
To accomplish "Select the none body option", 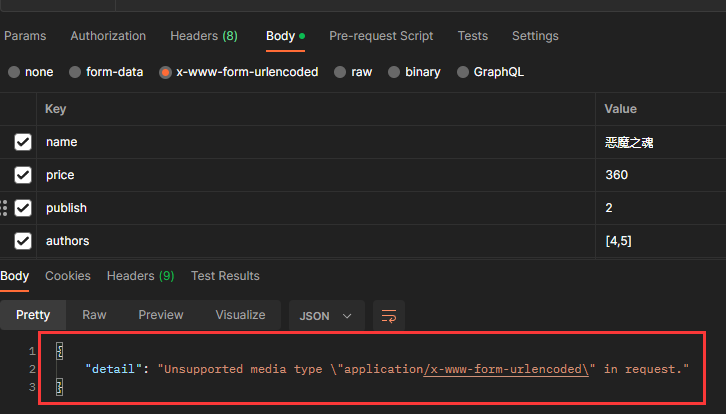I will [14, 72].
